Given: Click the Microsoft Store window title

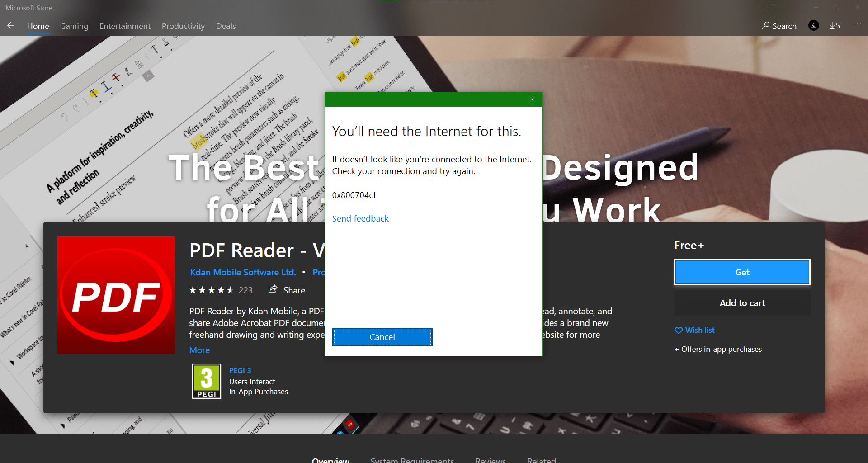Looking at the screenshot, I should pos(29,8).
